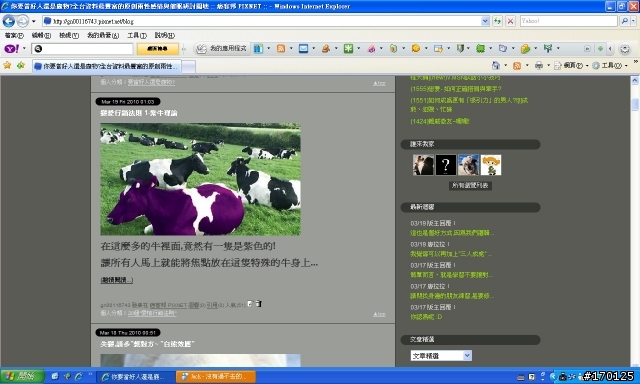This screenshot has width=640, height=384.
Task: Click the green plus add-button icon in Yahoo toolbar
Action: [x=600, y=49]
